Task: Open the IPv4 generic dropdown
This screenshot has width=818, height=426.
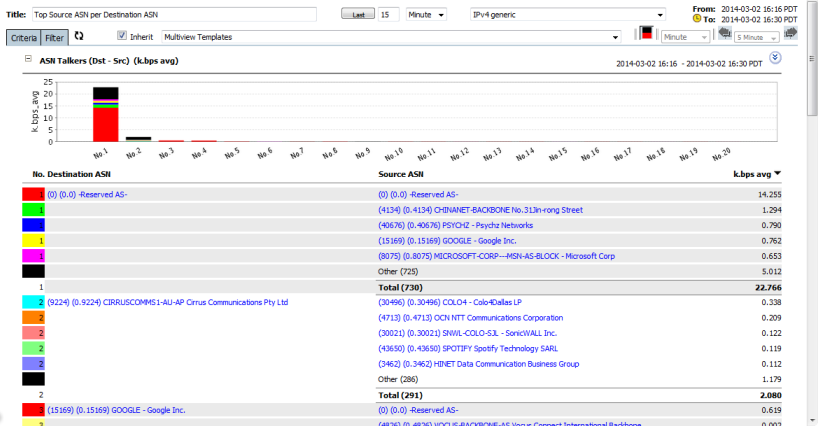Action: (x=568, y=15)
